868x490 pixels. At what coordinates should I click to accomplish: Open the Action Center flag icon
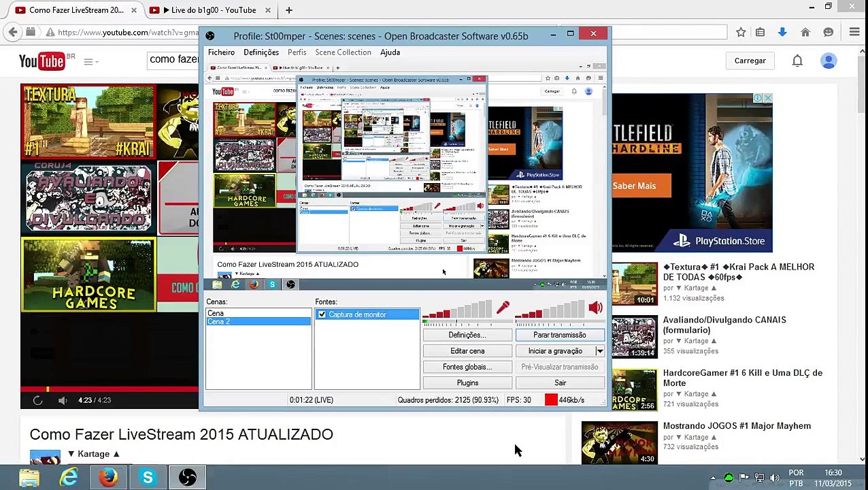tap(744, 478)
